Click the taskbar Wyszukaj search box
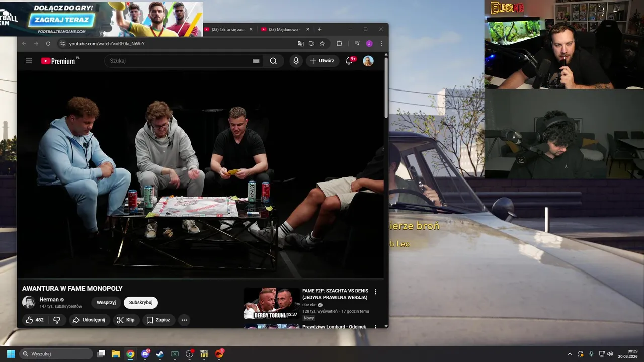 56,354
